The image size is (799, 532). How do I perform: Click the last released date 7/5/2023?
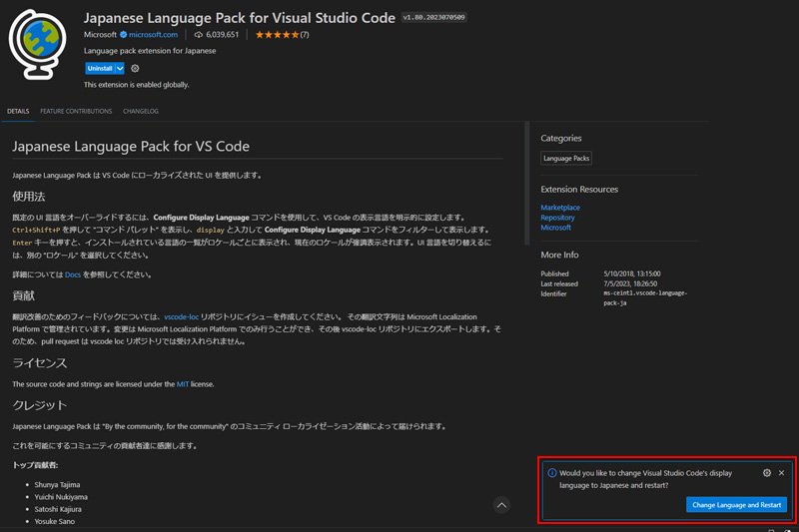pyautogui.click(x=630, y=284)
